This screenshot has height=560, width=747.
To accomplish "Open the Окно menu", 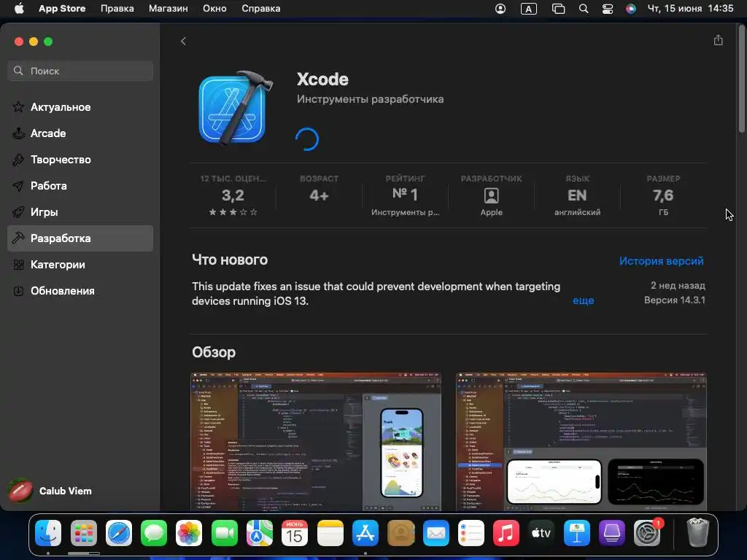I will click(214, 9).
